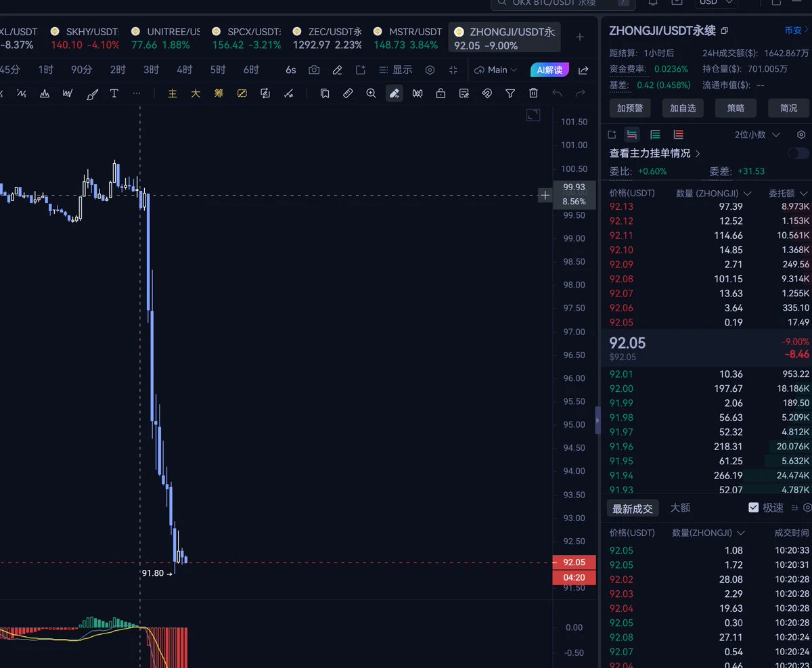
Task: Click the 加预警 add alert button
Action: pos(630,108)
